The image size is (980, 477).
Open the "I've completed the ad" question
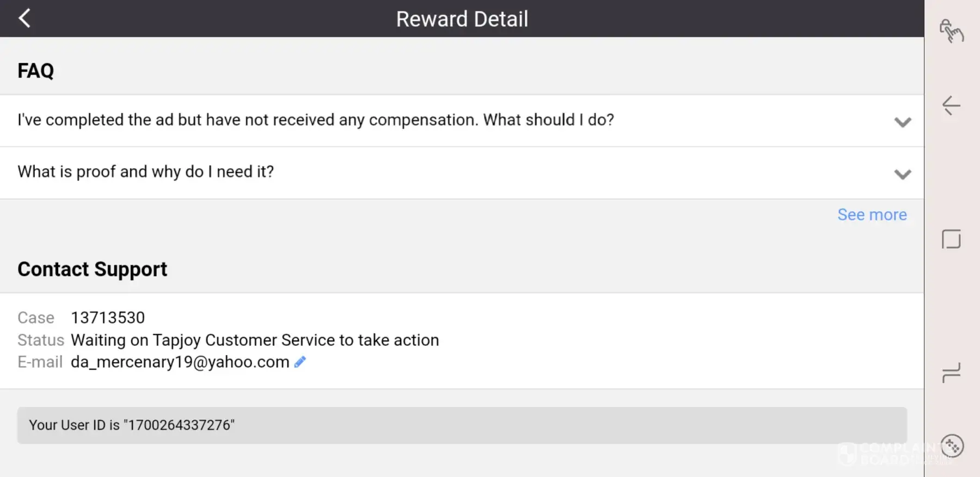316,120
